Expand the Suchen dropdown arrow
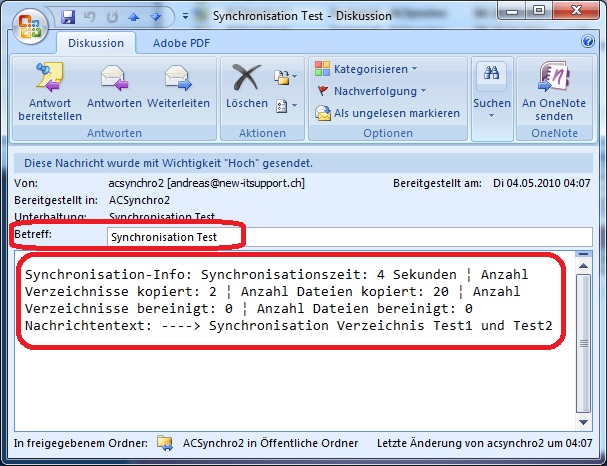Image resolution: width=607 pixels, height=466 pixels. (x=491, y=116)
